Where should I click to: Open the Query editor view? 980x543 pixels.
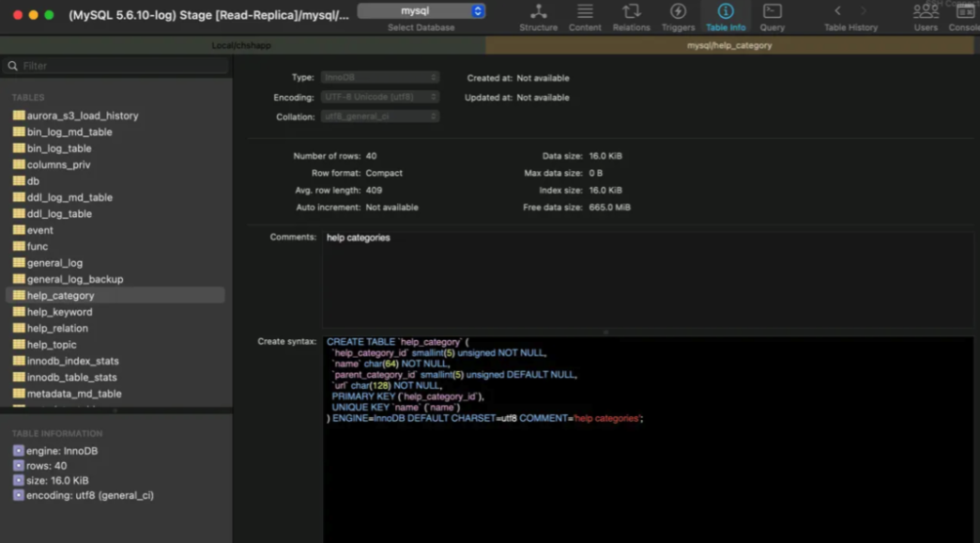coord(773,18)
